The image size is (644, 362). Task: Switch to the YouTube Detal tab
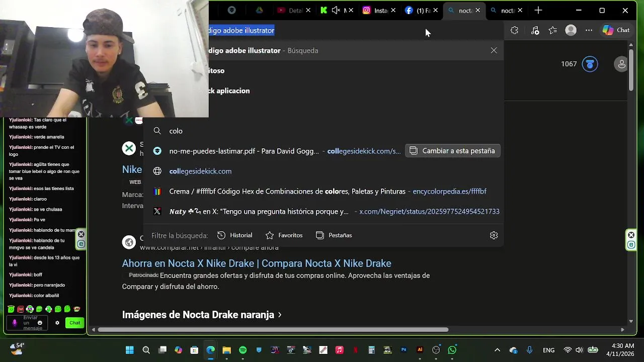290,10
